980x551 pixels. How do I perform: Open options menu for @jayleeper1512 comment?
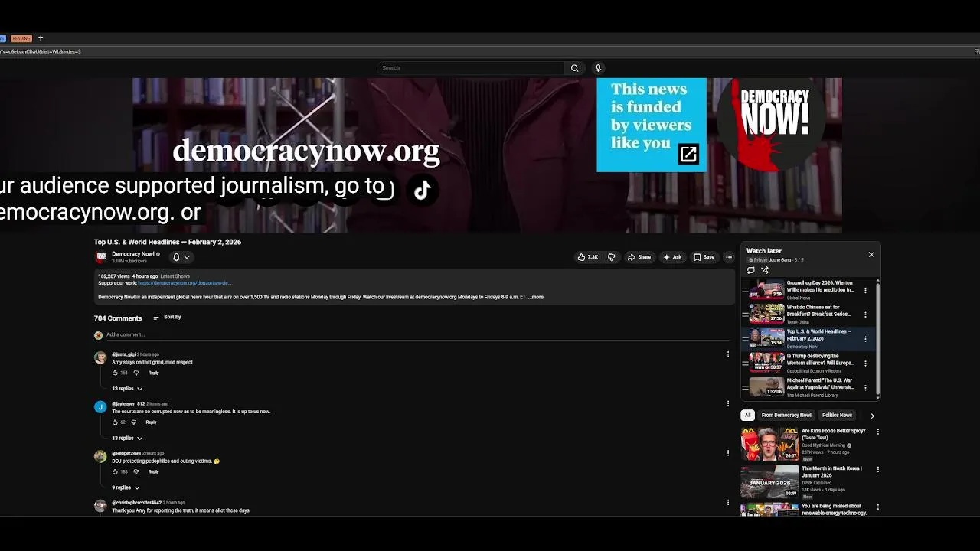(x=728, y=404)
